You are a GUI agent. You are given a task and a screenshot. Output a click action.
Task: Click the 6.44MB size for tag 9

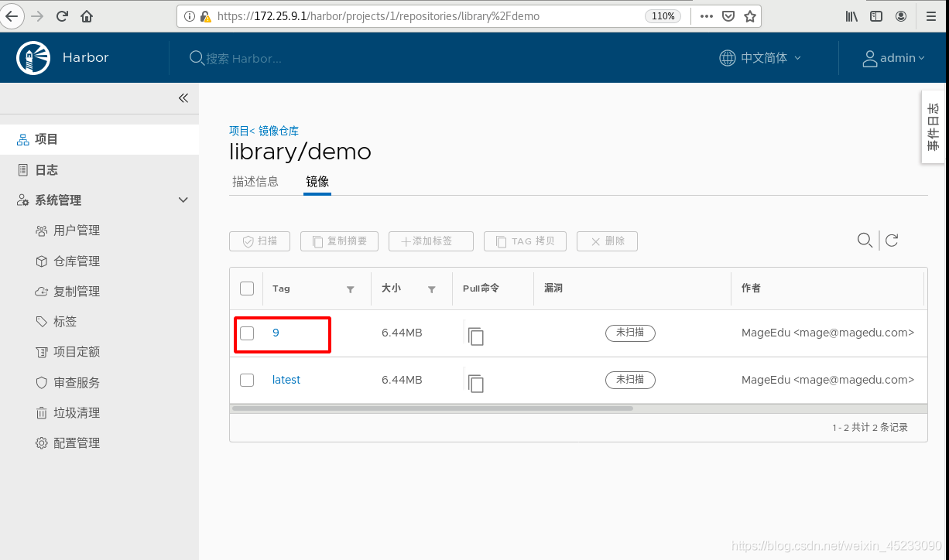[402, 333]
